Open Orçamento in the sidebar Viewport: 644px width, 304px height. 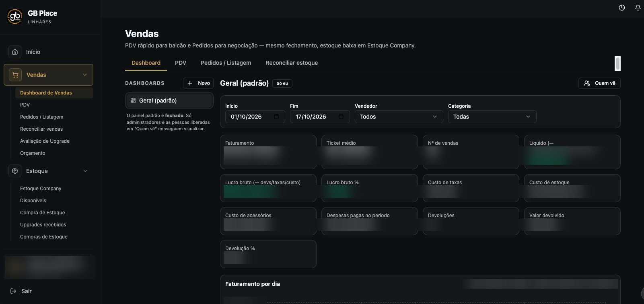tap(33, 153)
